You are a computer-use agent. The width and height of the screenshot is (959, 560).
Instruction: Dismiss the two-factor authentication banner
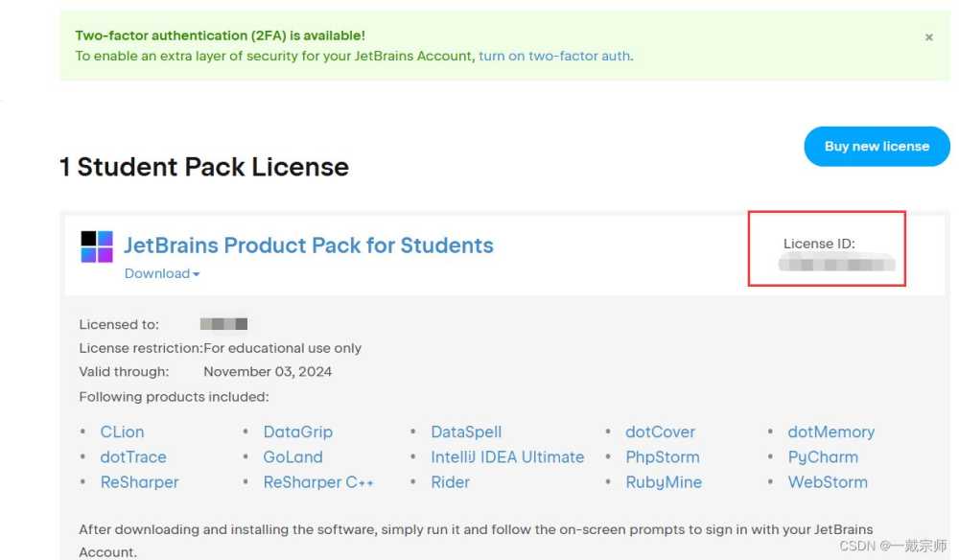pos(928,36)
